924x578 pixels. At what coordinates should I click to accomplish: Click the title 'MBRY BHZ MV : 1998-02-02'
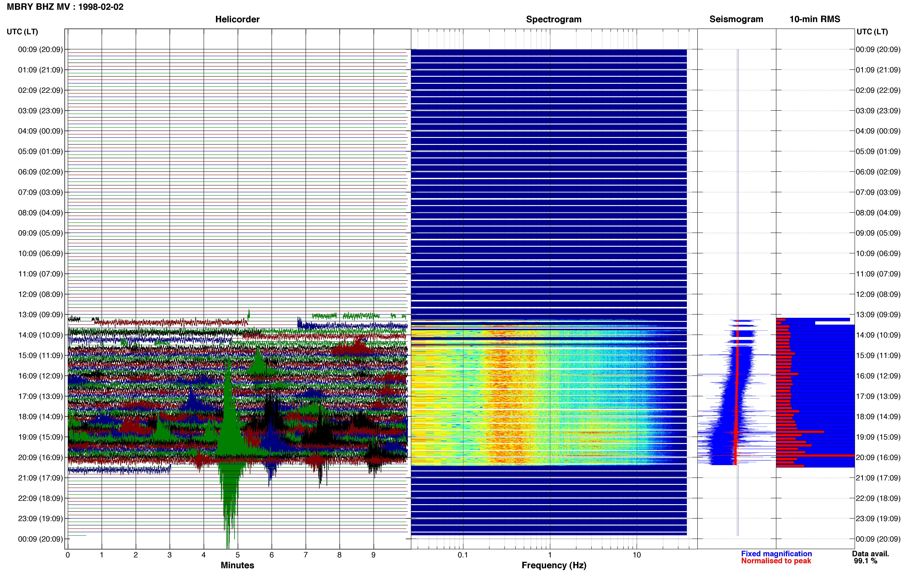coord(65,7)
